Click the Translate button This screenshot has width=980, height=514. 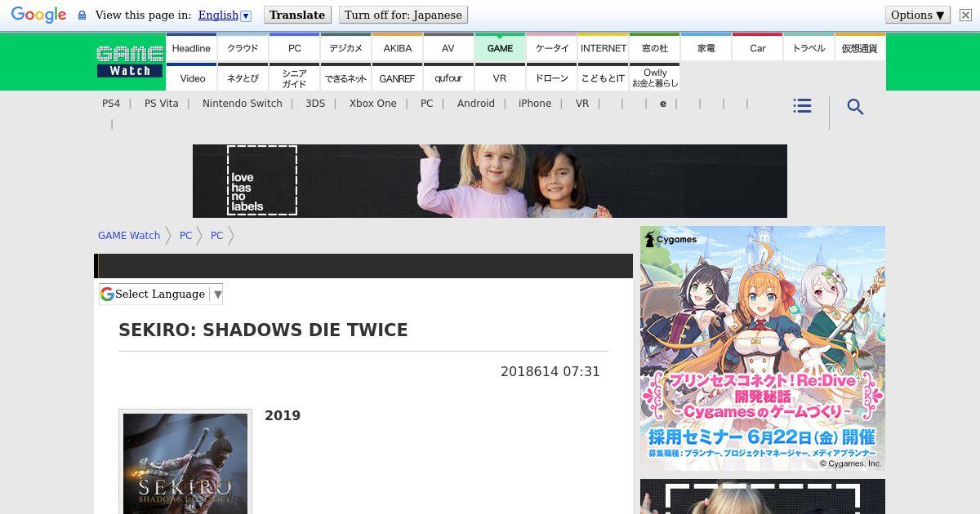pyautogui.click(x=297, y=15)
